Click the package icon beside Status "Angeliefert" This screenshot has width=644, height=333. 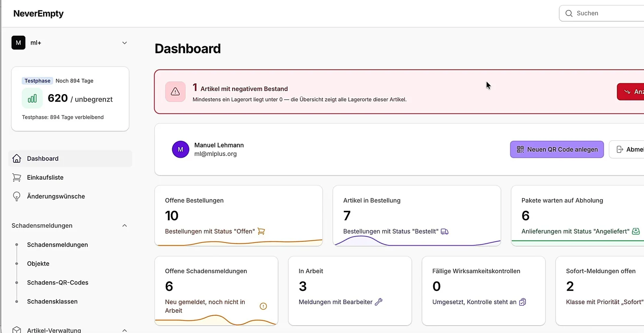[636, 231]
